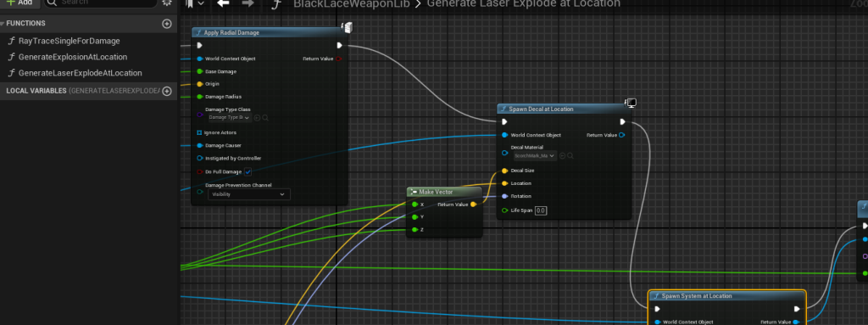The height and width of the screenshot is (325, 868).
Task: Click the Life Span value field
Action: coord(540,210)
